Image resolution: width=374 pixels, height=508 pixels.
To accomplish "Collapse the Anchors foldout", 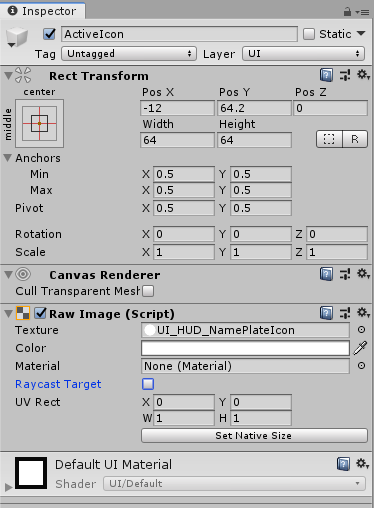I will pos(8,158).
